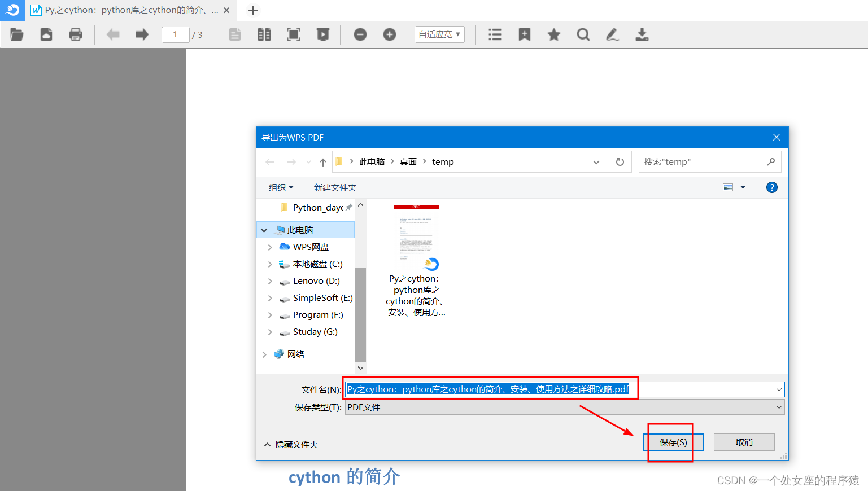Click 新建文件夹 button
This screenshot has width=868, height=491.
tap(335, 187)
